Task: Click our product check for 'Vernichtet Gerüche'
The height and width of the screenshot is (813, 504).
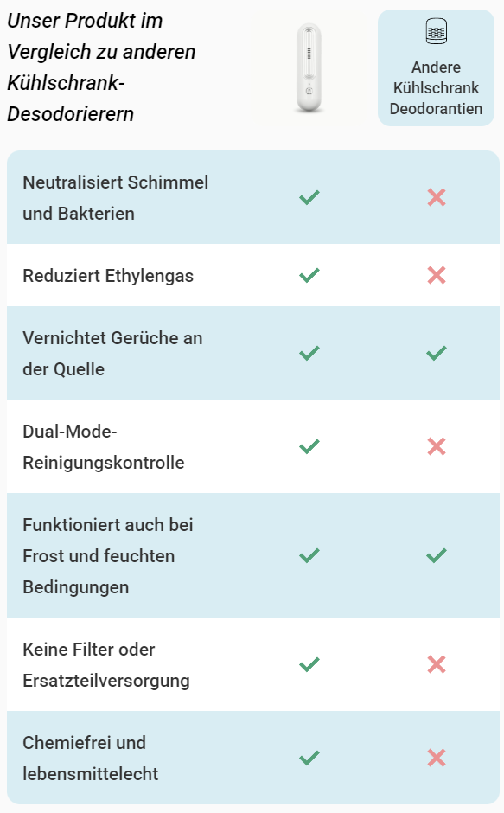Action: [x=309, y=353]
